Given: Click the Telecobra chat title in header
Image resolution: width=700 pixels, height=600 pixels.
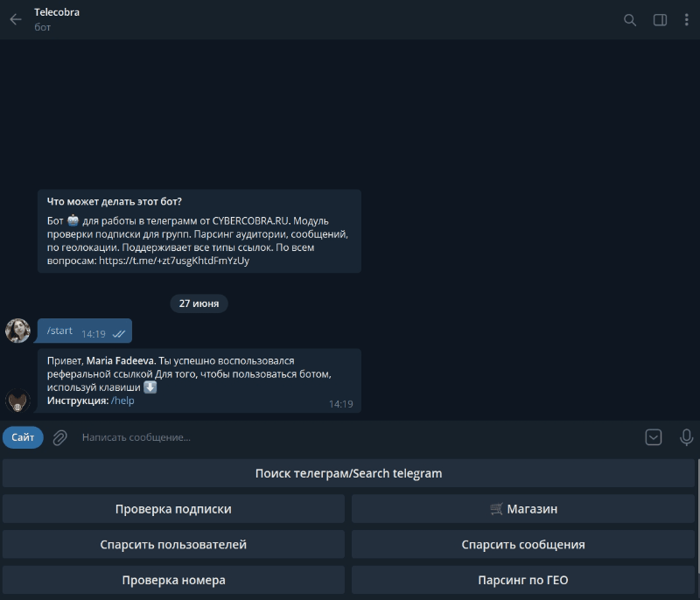Looking at the screenshot, I should tap(57, 12).
